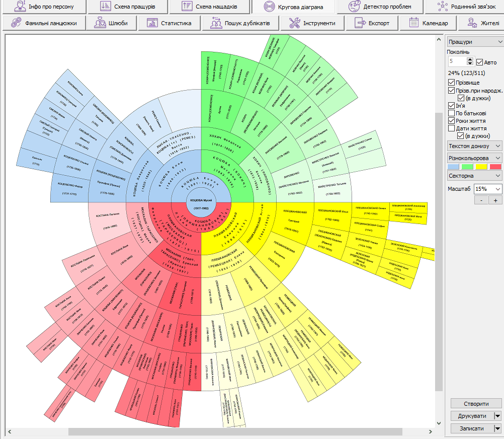
Task: Click the Інфо про персону person icon
Action: pos(19,7)
